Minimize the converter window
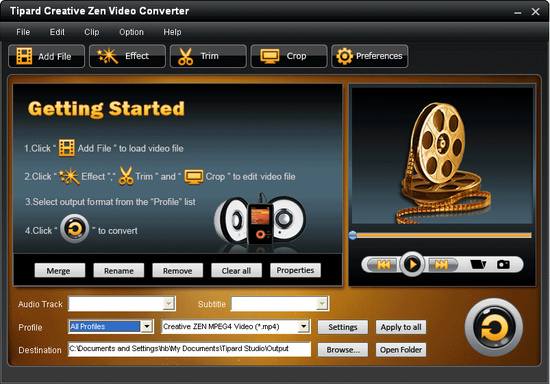550x384 pixels. tap(518, 13)
